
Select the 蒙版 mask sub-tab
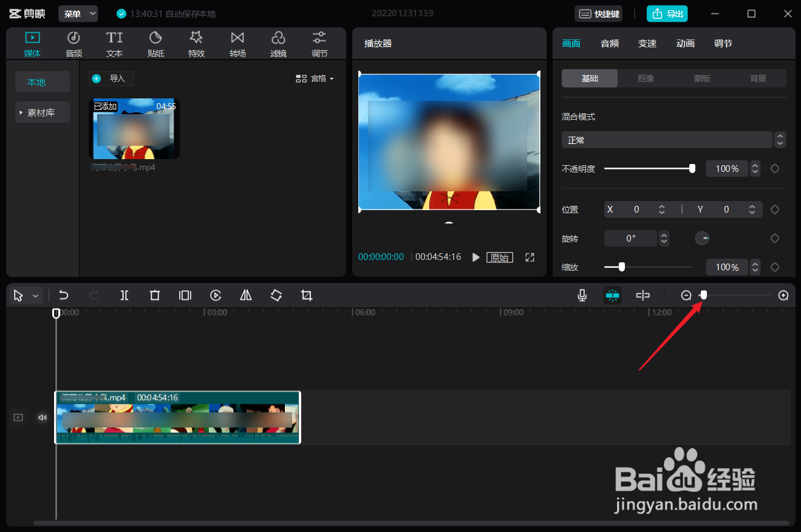pyautogui.click(x=702, y=78)
